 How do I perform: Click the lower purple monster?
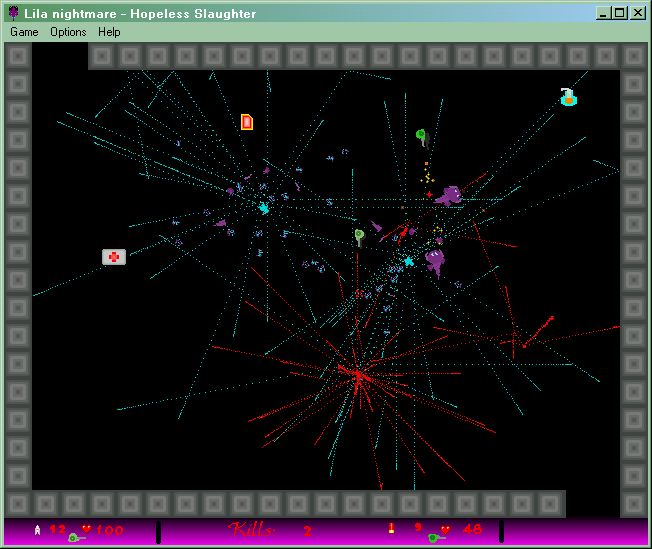click(435, 261)
